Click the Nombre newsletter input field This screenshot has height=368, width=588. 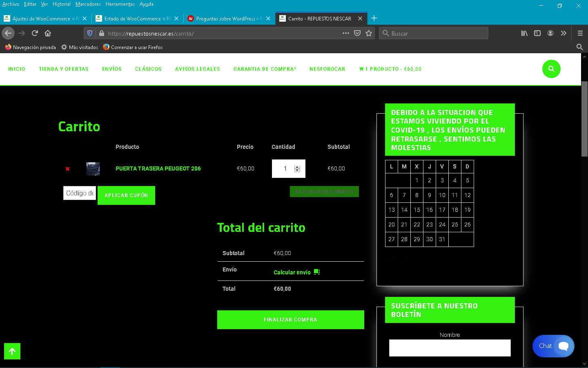(450, 348)
